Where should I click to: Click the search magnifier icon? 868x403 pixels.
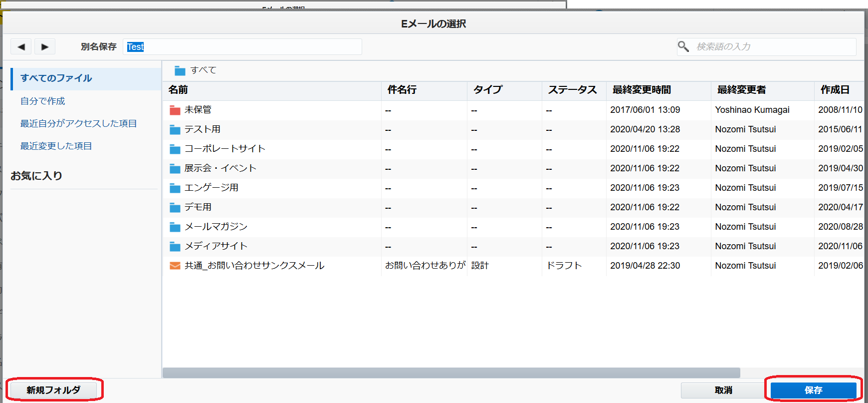pyautogui.click(x=683, y=46)
